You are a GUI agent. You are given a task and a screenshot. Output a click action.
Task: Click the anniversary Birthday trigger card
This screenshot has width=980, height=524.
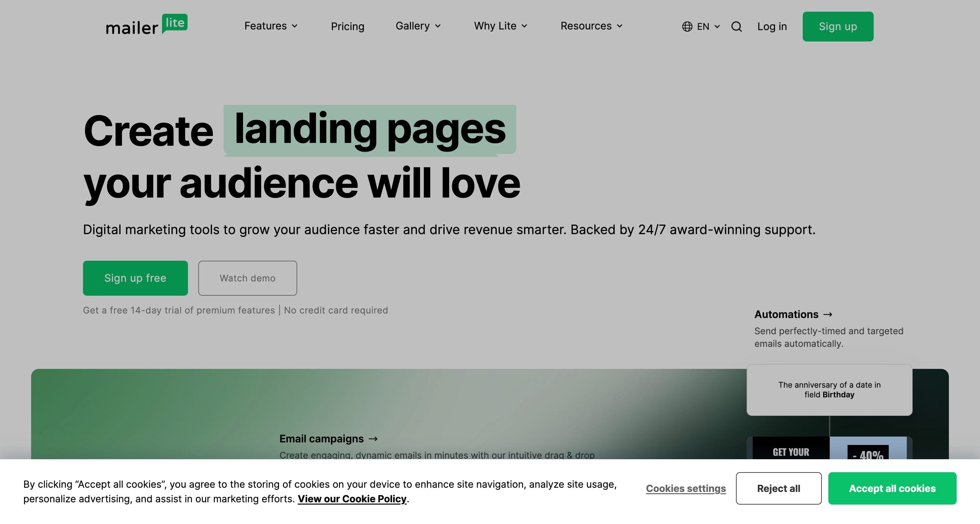[829, 390]
